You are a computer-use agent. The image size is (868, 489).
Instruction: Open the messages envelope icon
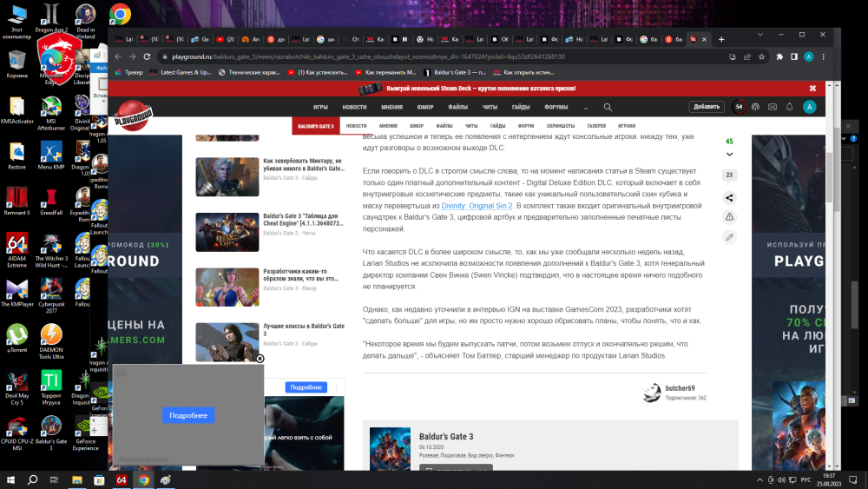point(772,107)
